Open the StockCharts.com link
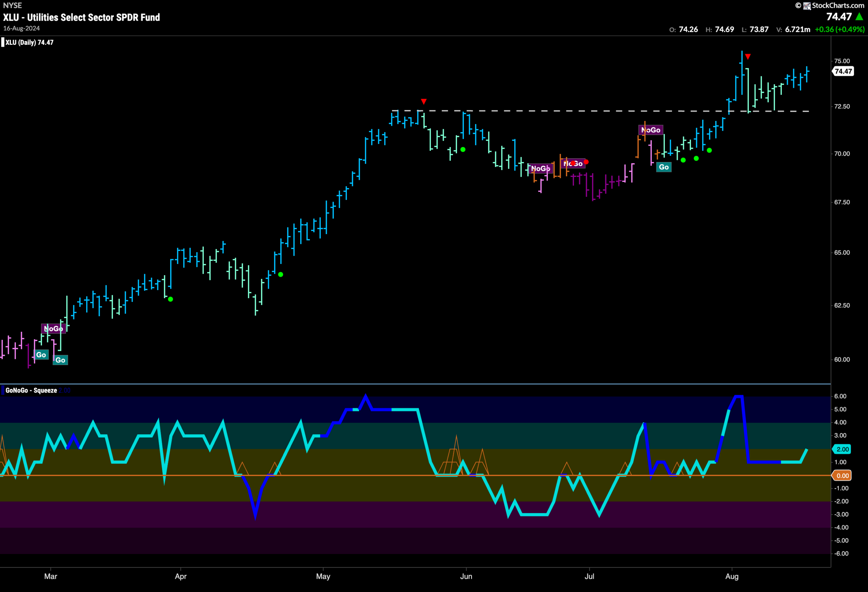The height and width of the screenshot is (592, 868). tap(838, 6)
